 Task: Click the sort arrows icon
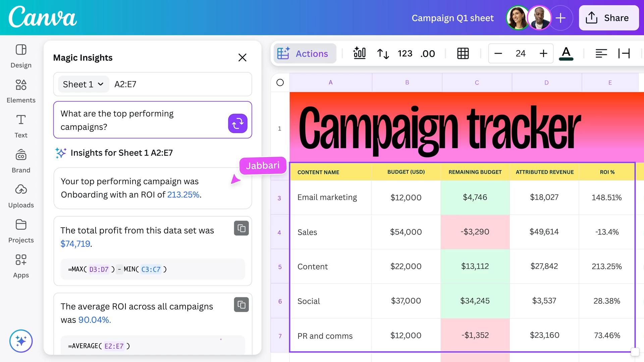tap(383, 53)
